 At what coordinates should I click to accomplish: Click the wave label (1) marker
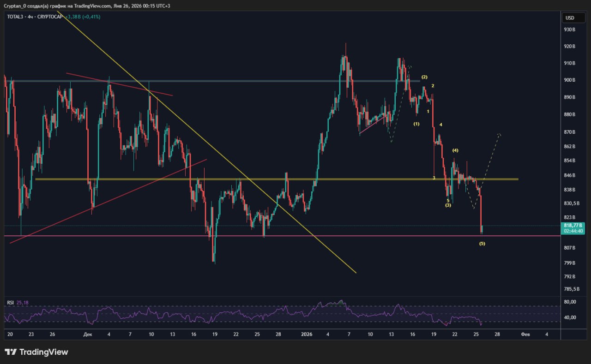click(416, 124)
